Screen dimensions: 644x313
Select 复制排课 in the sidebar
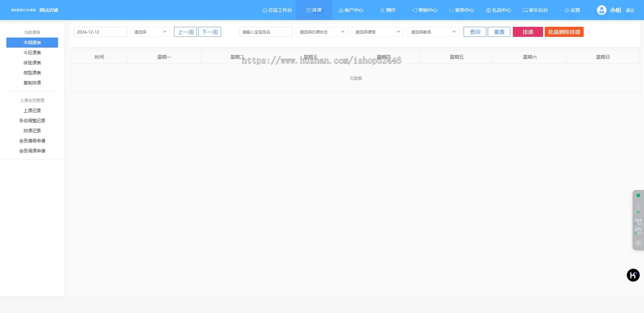[x=32, y=83]
